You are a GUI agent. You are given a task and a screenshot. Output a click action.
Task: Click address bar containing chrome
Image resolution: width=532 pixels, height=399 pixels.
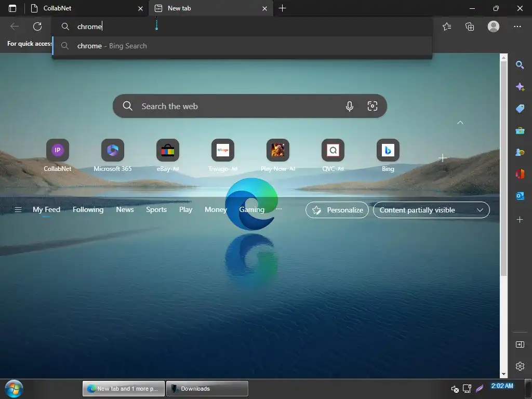(242, 26)
